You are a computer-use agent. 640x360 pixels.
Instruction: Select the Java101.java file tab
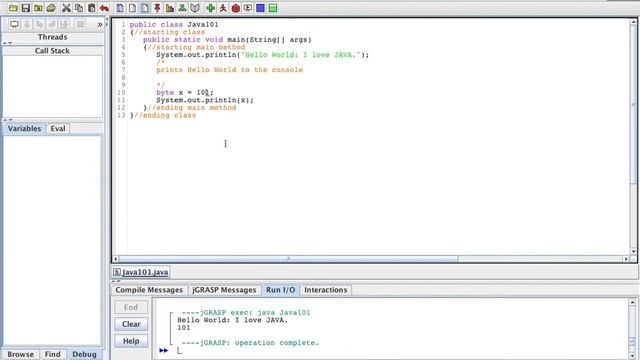[141, 272]
